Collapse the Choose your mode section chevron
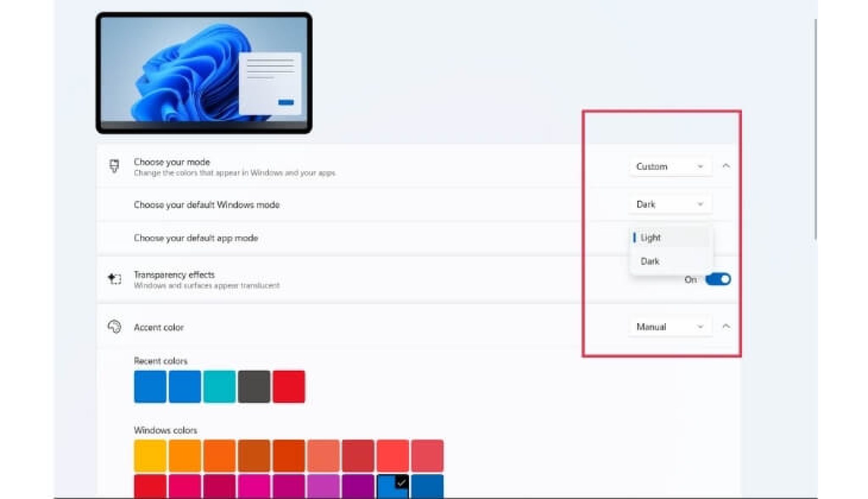 click(726, 166)
